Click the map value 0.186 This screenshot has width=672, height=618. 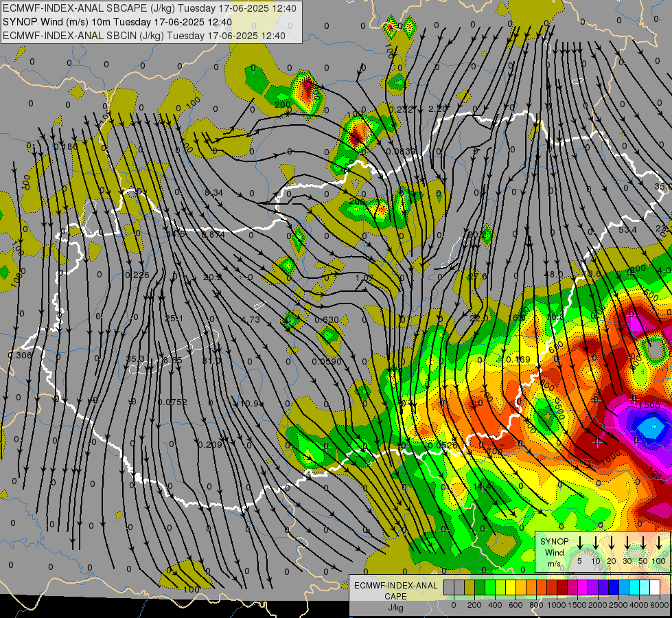pos(66,147)
